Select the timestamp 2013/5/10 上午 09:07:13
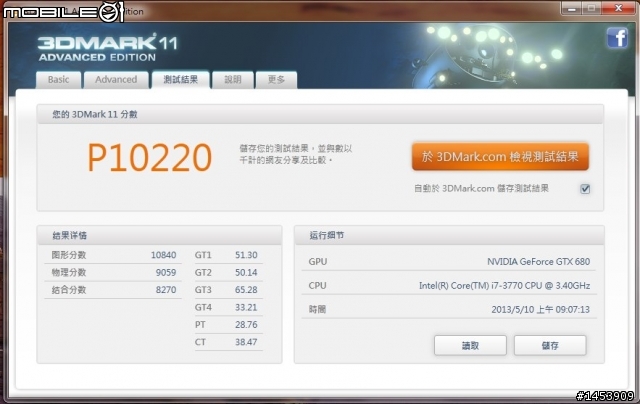Screen dimensions: 640x404 (540, 310)
